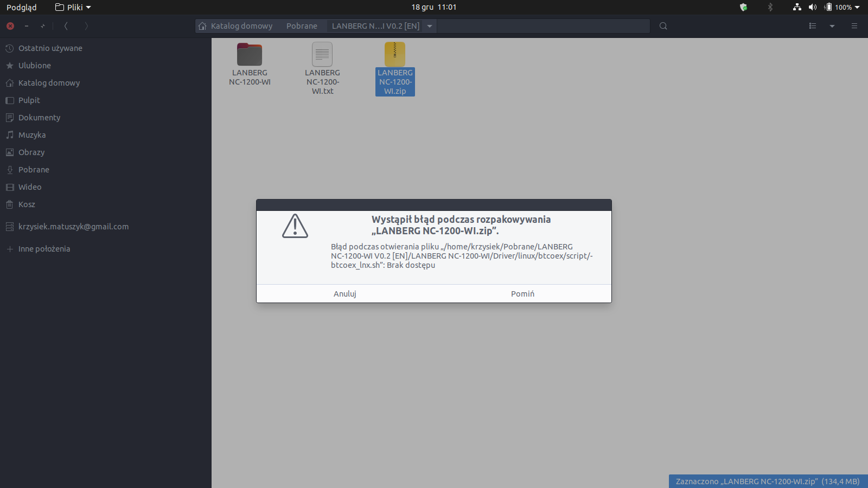
Task: Click LANBERG N...I V0.2 [EN] path segment
Action: point(375,26)
